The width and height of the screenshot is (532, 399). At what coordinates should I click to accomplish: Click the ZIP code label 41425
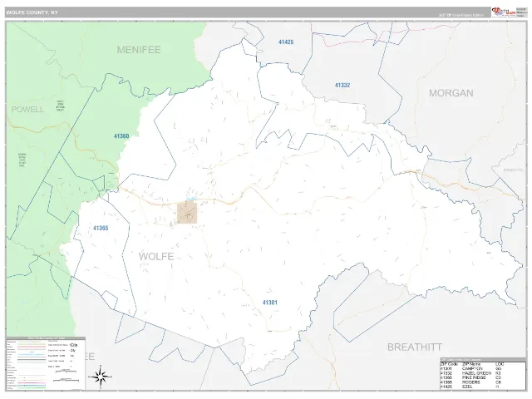tap(286, 42)
